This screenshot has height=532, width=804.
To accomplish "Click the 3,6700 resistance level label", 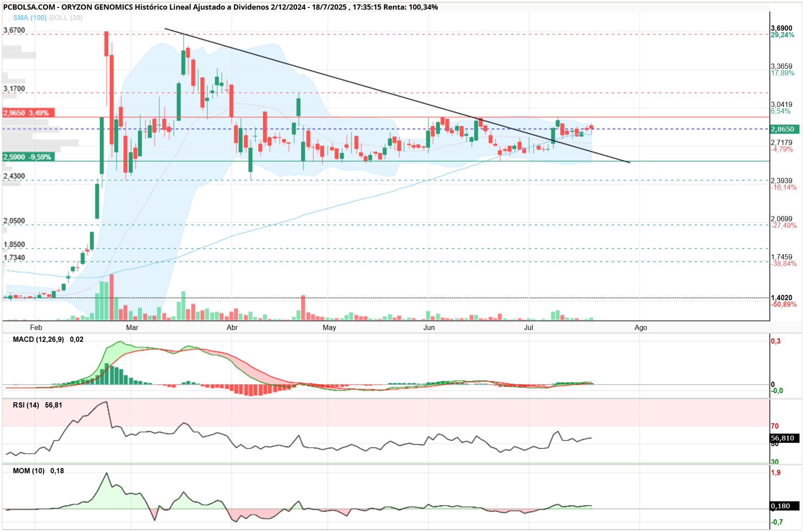I will [14, 30].
